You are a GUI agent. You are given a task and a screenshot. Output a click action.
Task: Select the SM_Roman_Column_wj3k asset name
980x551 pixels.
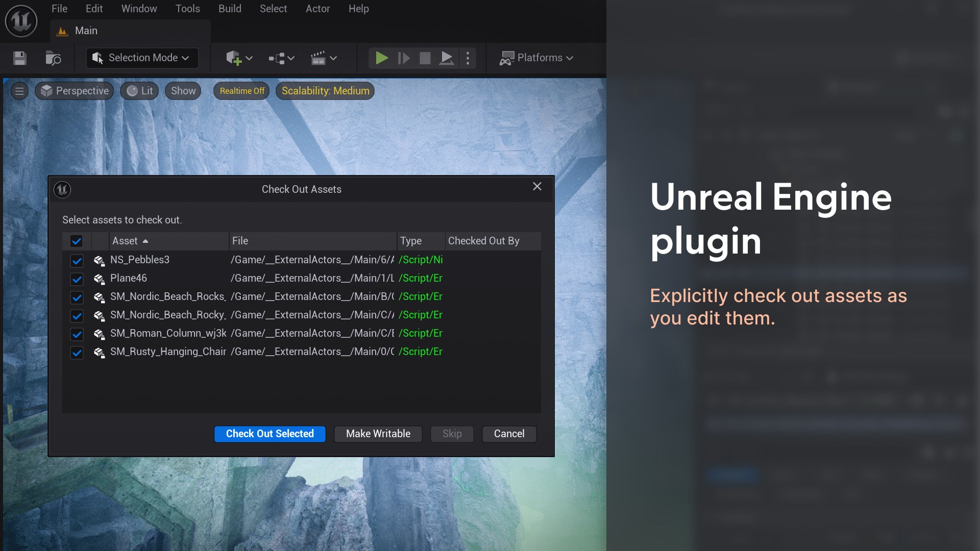click(168, 333)
